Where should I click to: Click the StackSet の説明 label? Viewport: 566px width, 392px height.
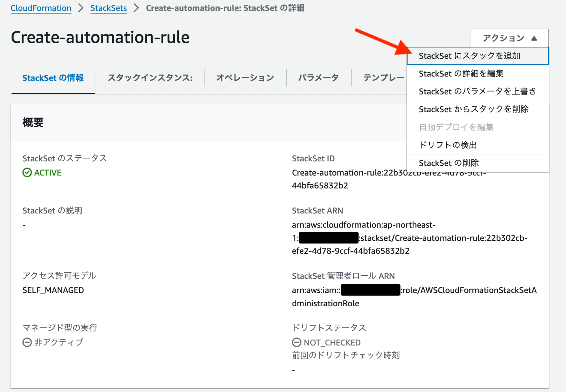52,211
